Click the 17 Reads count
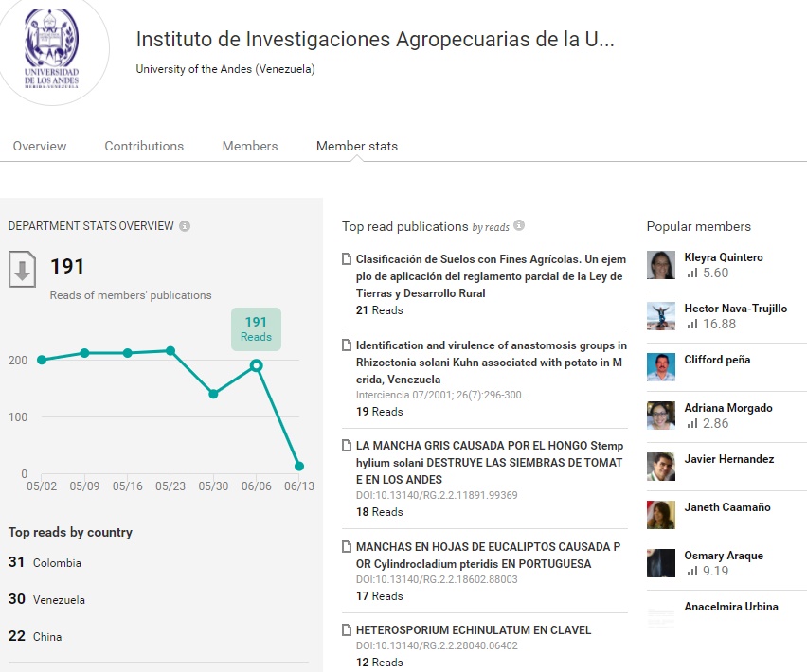The height and width of the screenshot is (672, 807). pos(380,596)
